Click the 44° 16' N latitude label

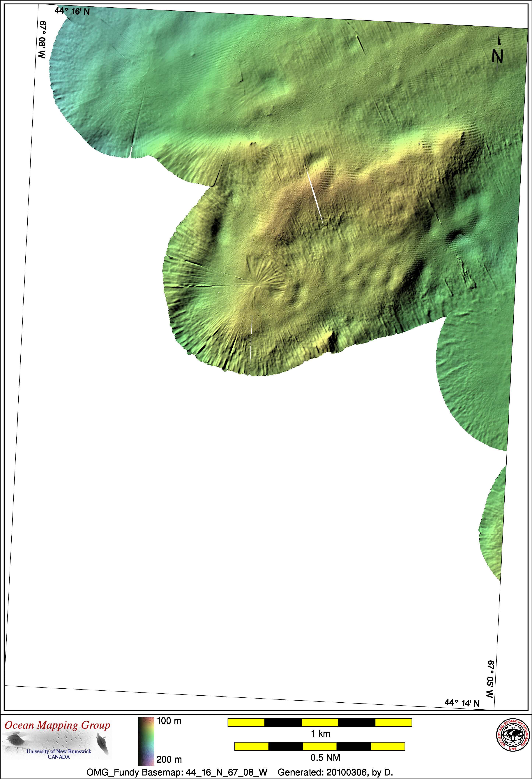pos(72,11)
